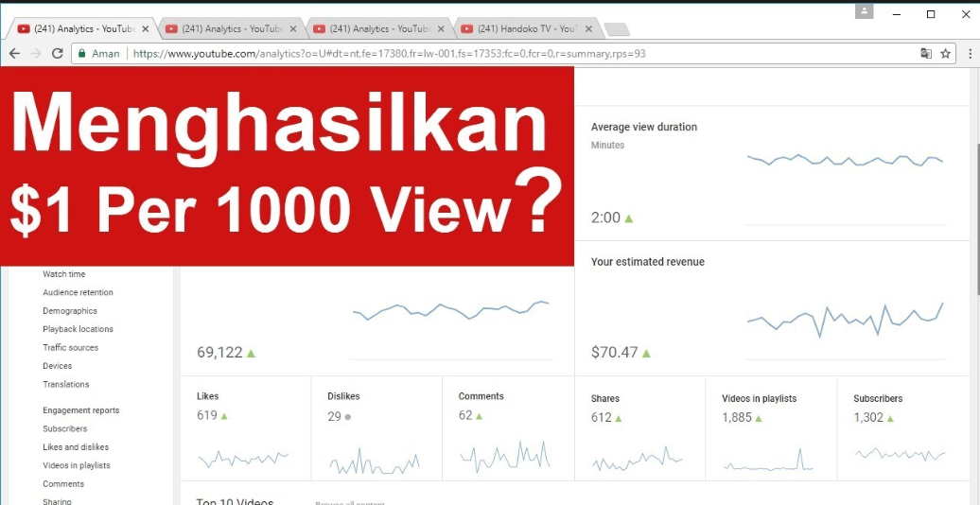The width and height of the screenshot is (980, 505).
Task: Close the Handoko TV tab
Action: point(588,28)
